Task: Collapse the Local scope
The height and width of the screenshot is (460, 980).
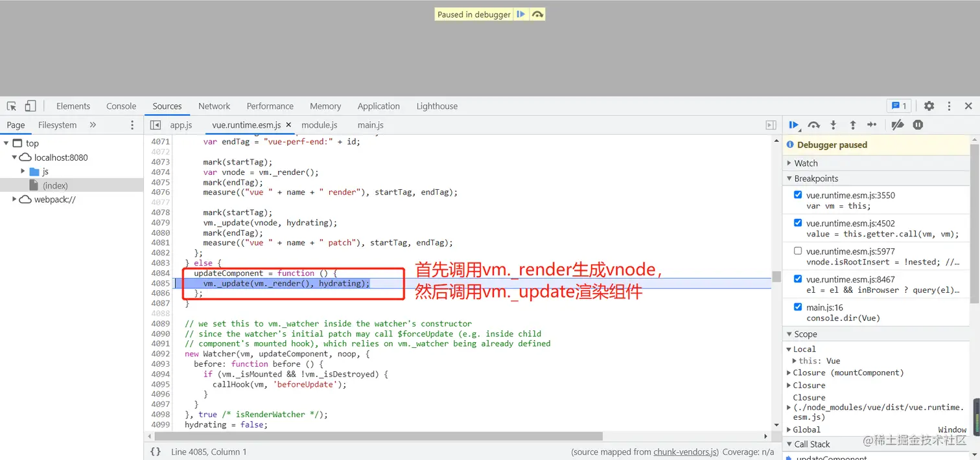Action: (788, 349)
